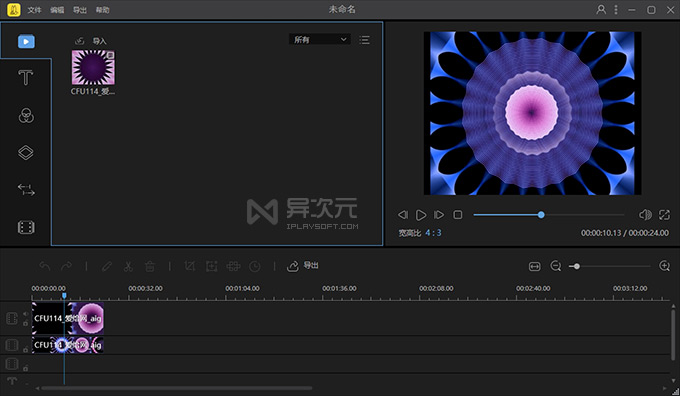Screen dimensions: 680x396
Task: Open the 导出 menu in menu bar
Action: (79, 10)
